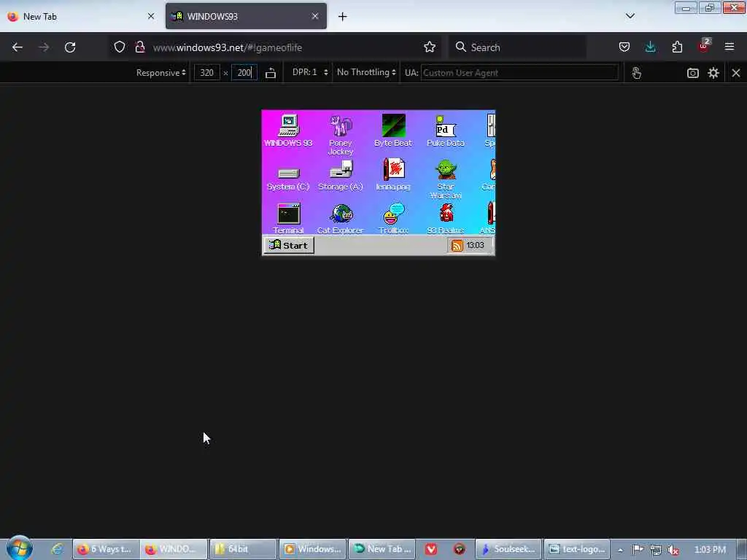Show hidden system tray icons

620,550
